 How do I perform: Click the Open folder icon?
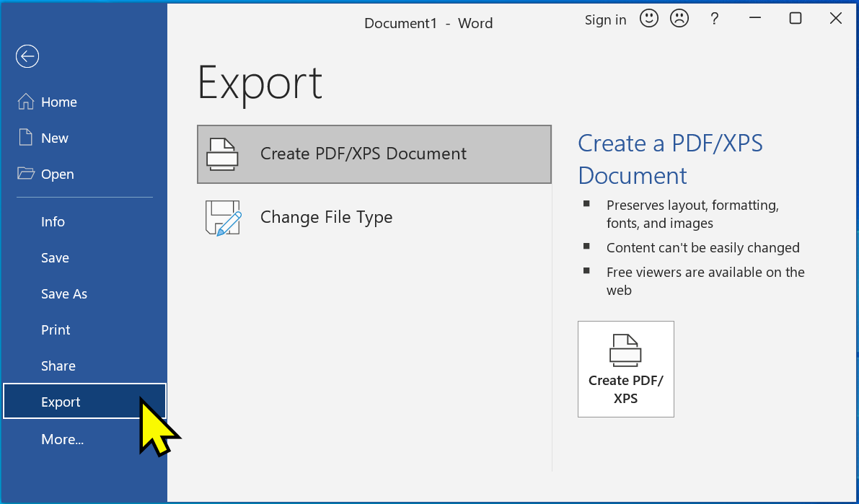click(26, 174)
